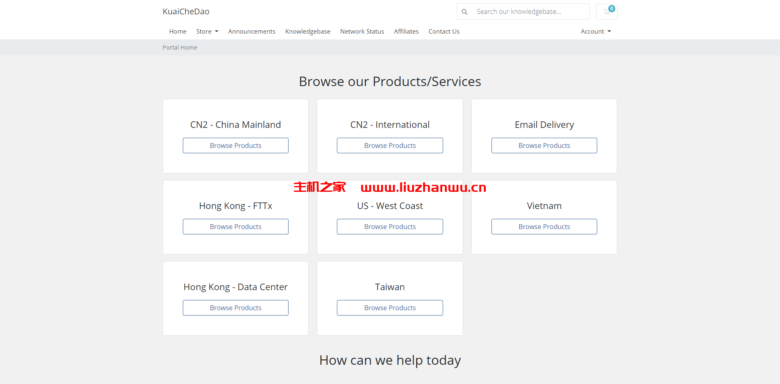Click the Hong Kong - Data Center title
This screenshot has height=384, width=780.
[235, 287]
